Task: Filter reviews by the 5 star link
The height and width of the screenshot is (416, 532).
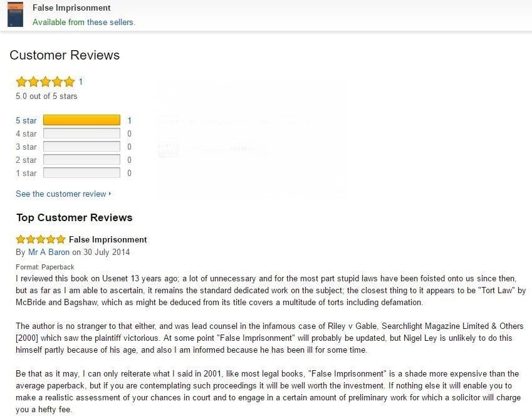Action: point(26,120)
